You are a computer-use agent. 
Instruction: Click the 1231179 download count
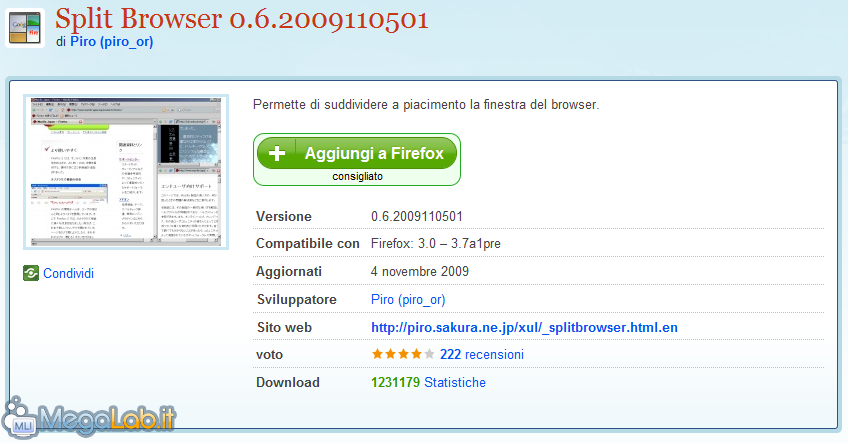click(395, 382)
